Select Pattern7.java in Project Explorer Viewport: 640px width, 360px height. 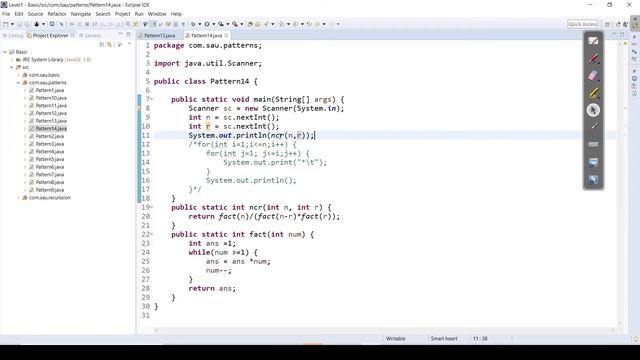point(49,175)
